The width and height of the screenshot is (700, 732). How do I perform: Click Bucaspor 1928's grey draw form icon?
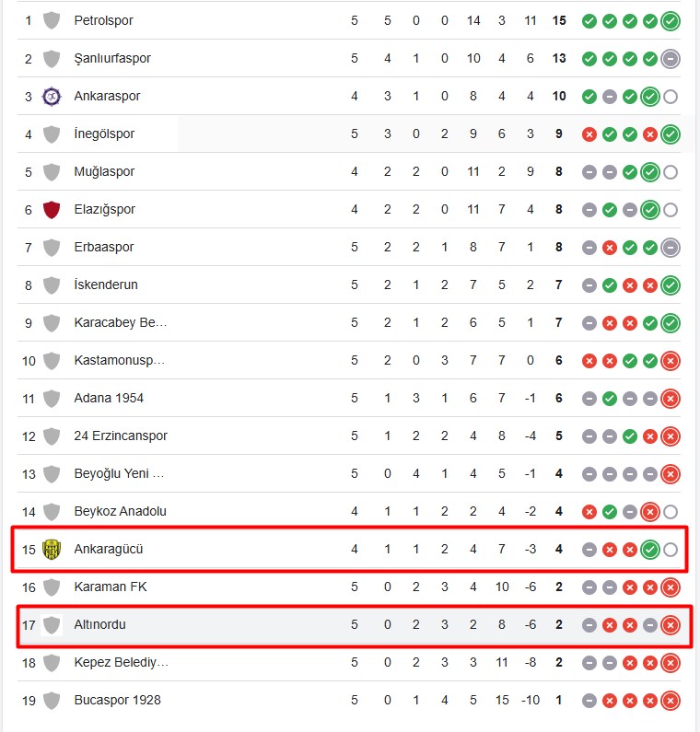click(x=589, y=701)
